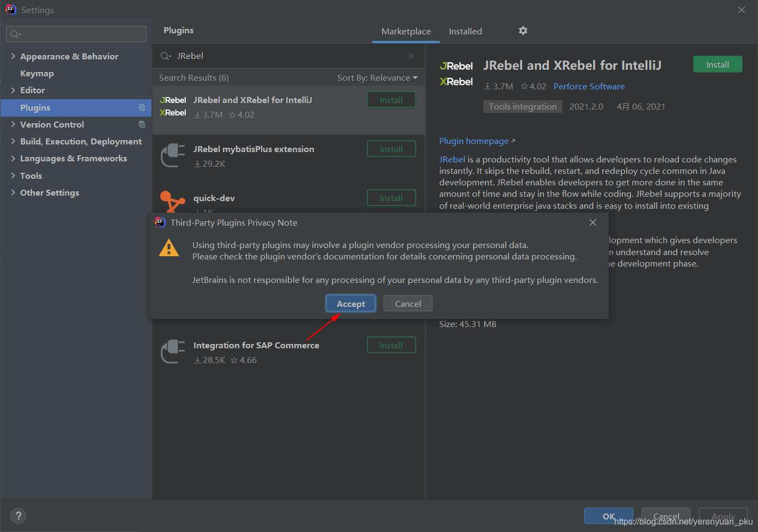Accept the third-party plugins privacy note

tap(351, 304)
